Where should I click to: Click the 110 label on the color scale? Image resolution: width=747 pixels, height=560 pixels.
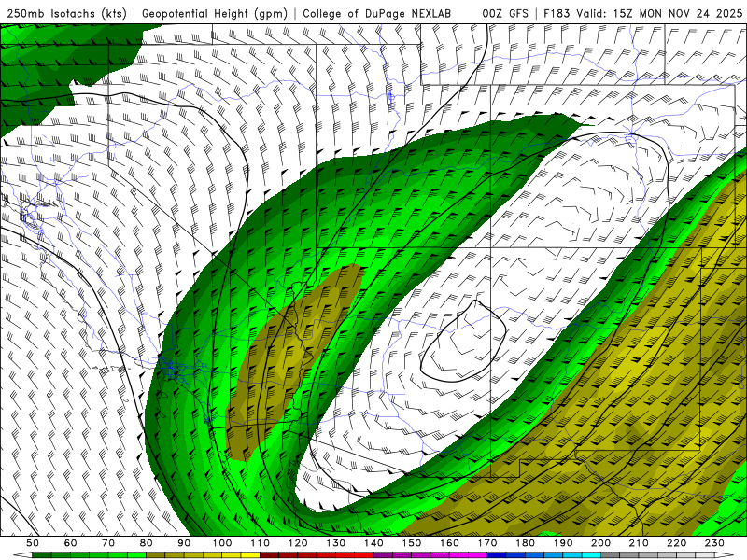(x=260, y=543)
